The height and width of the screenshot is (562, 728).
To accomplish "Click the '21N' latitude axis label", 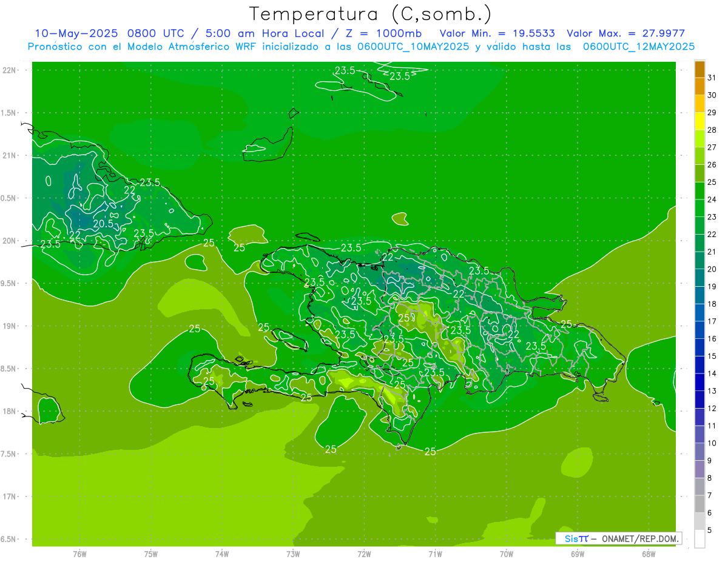I will [x=10, y=156].
